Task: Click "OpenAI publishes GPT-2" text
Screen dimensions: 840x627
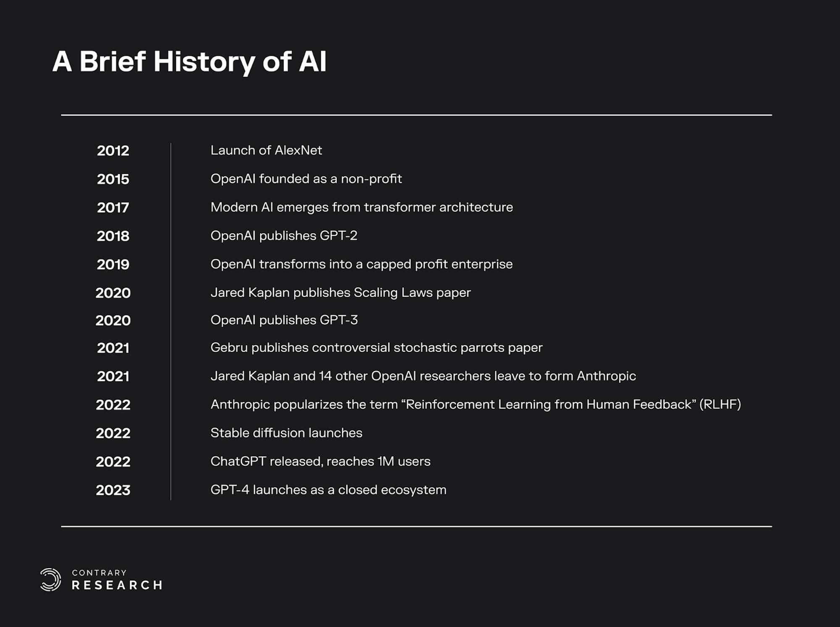Action: click(x=283, y=236)
